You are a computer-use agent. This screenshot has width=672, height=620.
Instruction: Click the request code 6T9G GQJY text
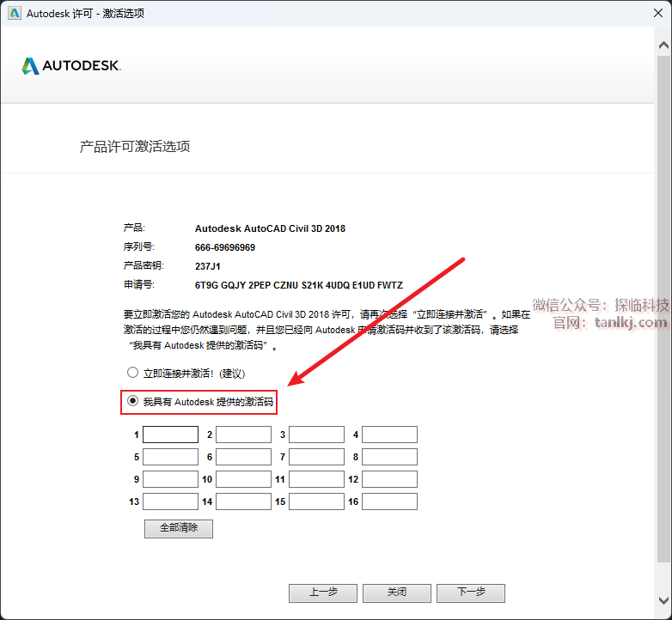coord(299,285)
